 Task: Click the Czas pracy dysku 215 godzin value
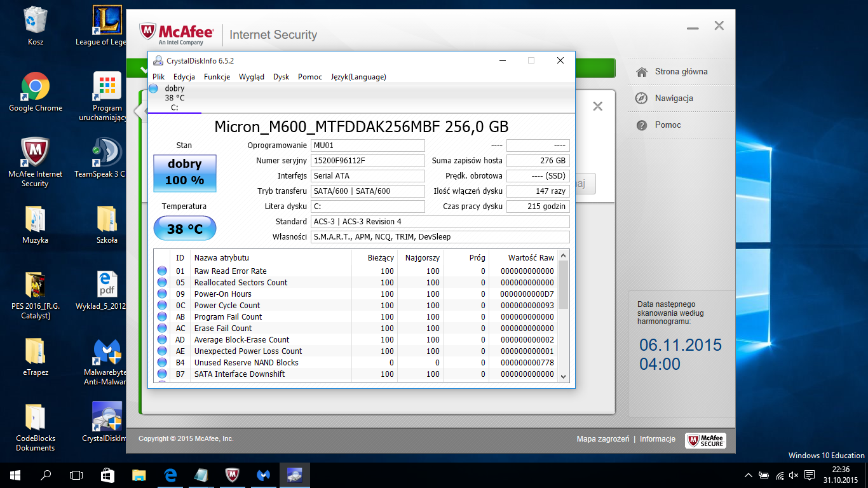click(x=538, y=207)
